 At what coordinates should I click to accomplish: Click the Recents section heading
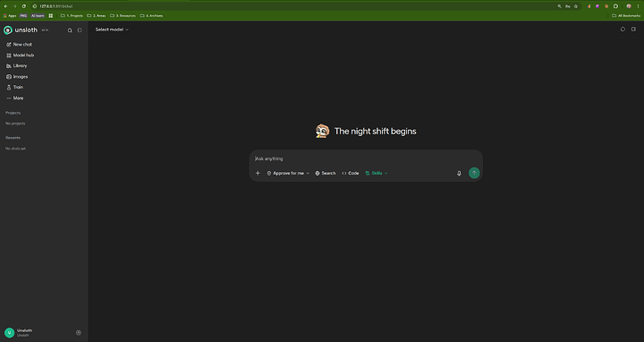13,138
